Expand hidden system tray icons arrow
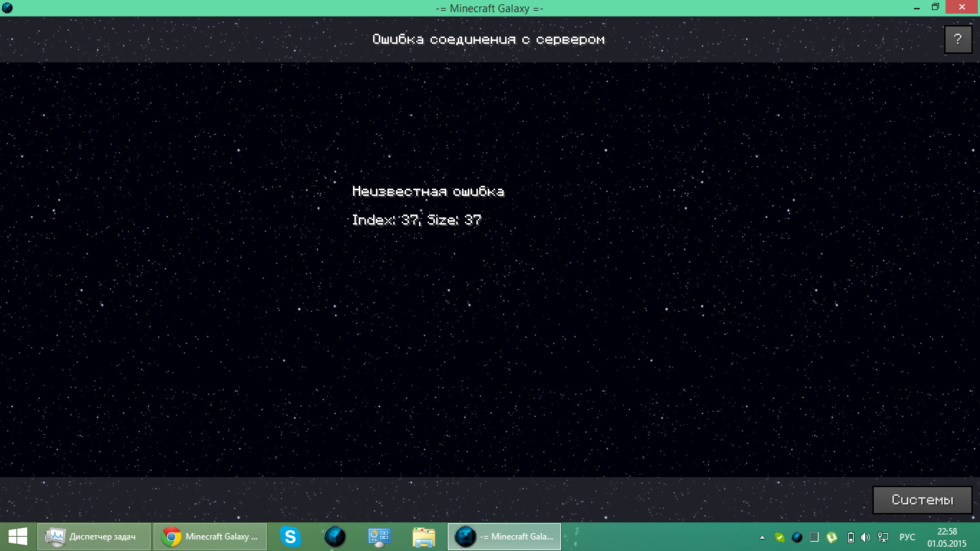The width and height of the screenshot is (980, 551). click(x=762, y=537)
